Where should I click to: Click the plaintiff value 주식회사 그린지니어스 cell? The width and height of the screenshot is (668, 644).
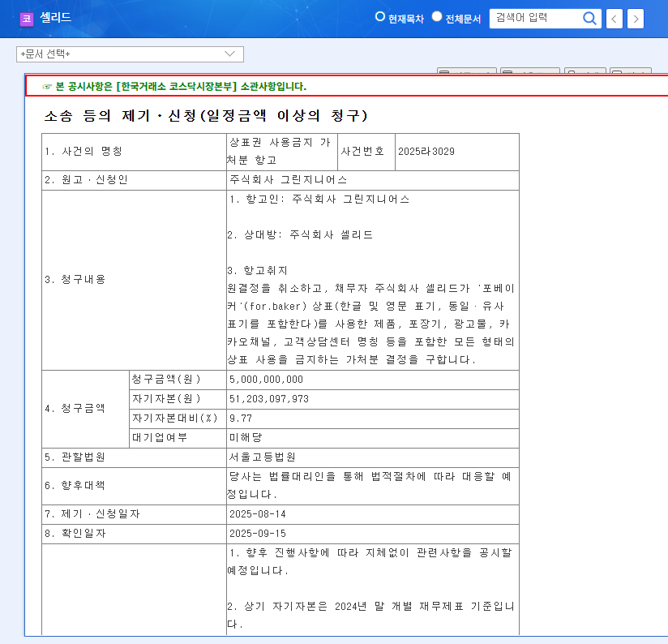coord(372,180)
